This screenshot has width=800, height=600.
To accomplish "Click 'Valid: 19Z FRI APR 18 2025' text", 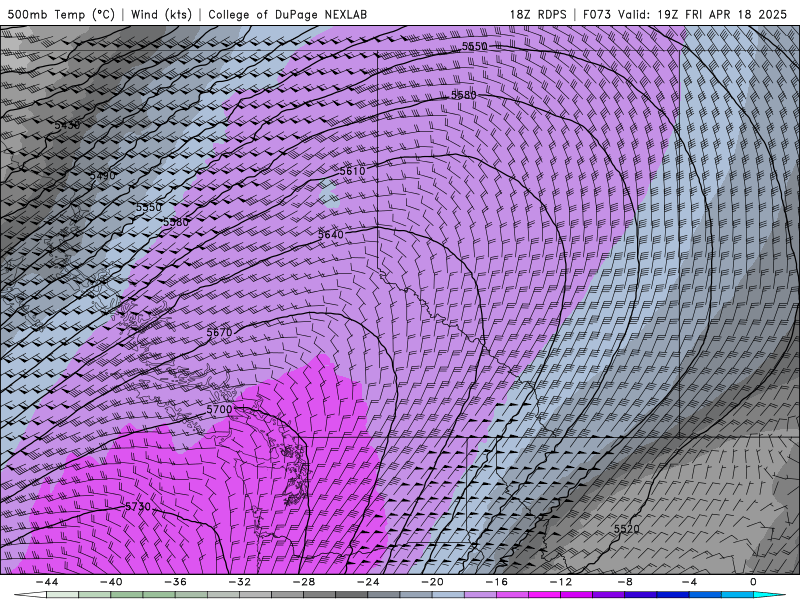I will tap(703, 14).
